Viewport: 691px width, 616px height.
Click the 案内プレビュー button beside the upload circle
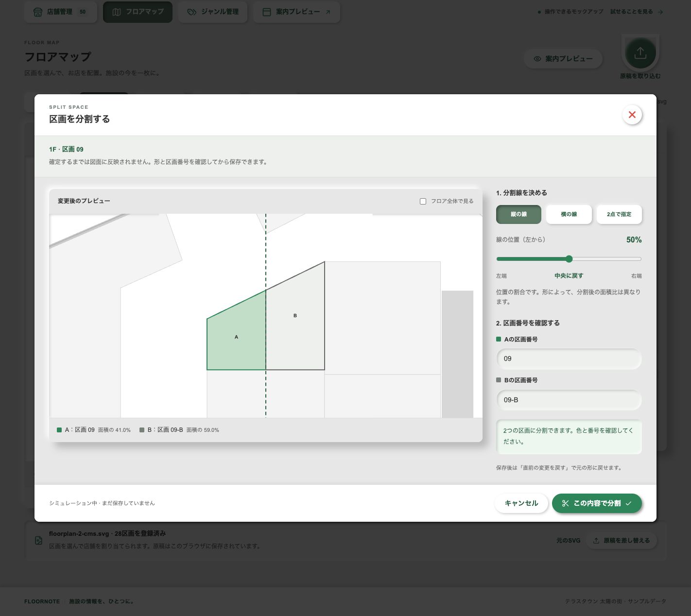pos(563,59)
